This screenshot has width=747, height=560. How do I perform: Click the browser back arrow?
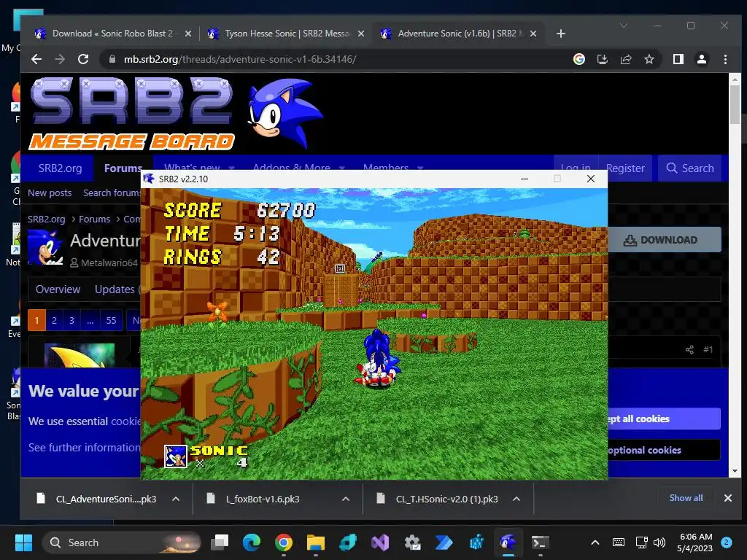pos(36,59)
